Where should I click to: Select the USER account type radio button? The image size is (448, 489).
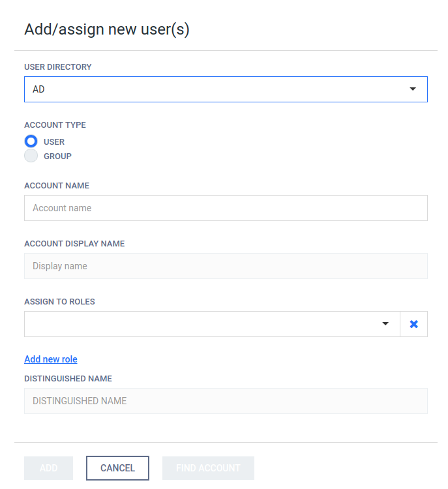click(31, 141)
